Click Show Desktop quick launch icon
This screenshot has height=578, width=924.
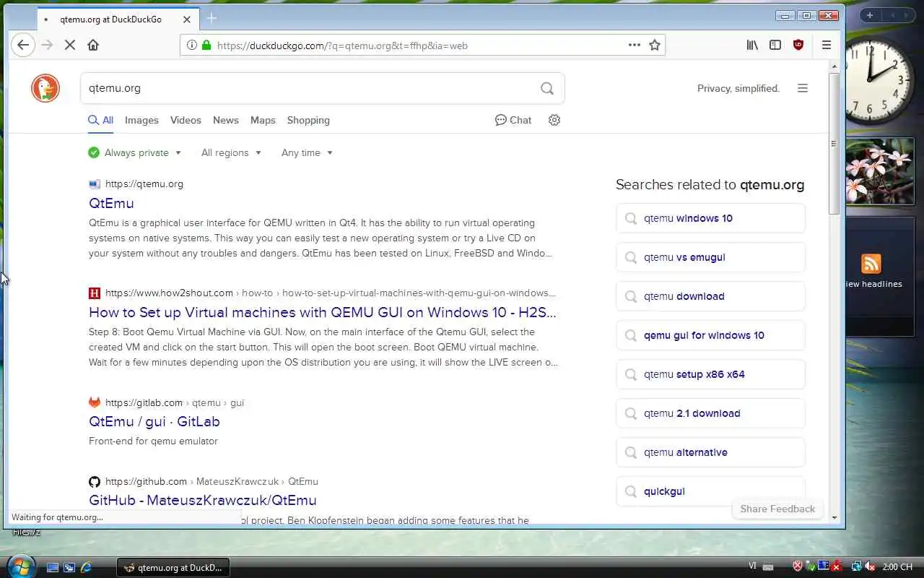click(53, 567)
